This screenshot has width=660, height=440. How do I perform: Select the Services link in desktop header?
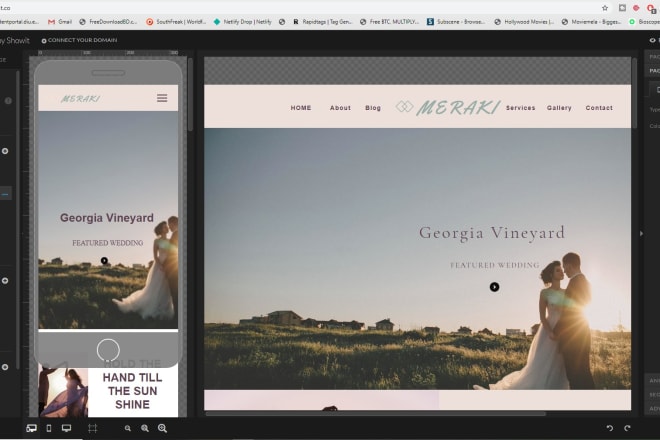(520, 108)
